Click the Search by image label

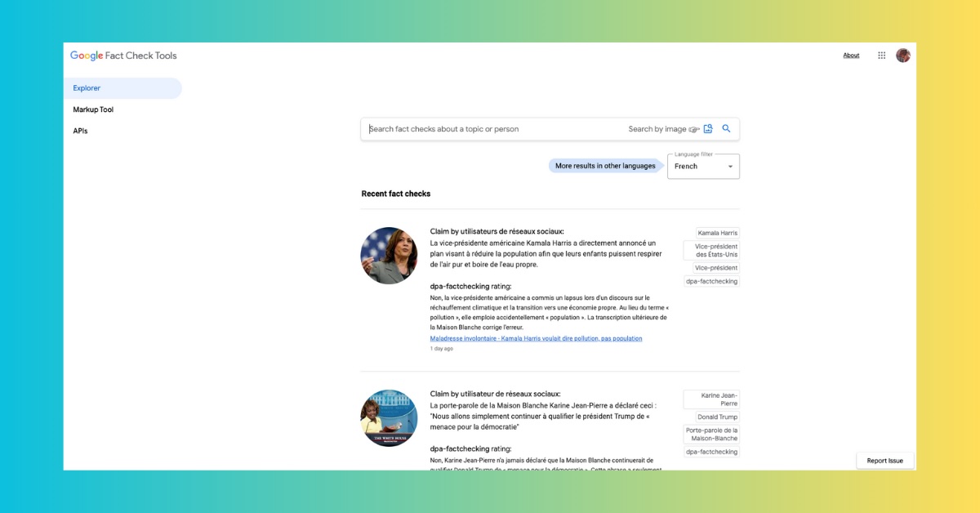point(657,129)
